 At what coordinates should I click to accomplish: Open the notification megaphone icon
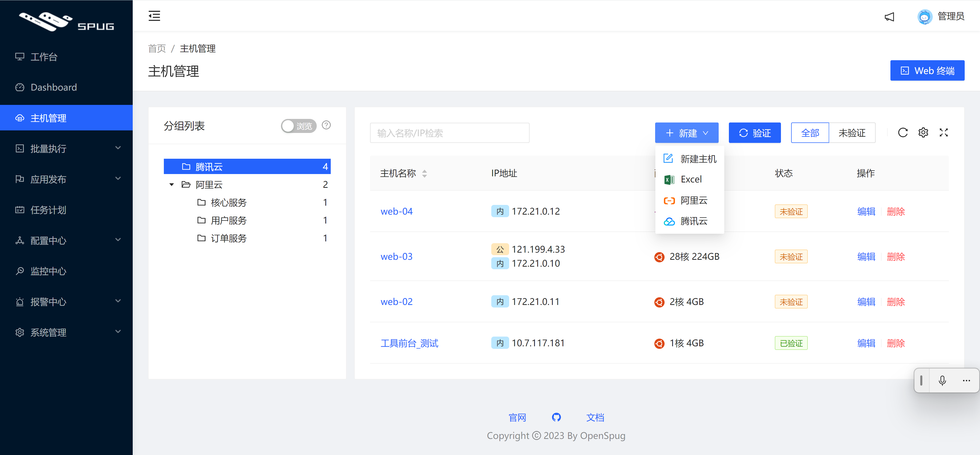tap(889, 17)
